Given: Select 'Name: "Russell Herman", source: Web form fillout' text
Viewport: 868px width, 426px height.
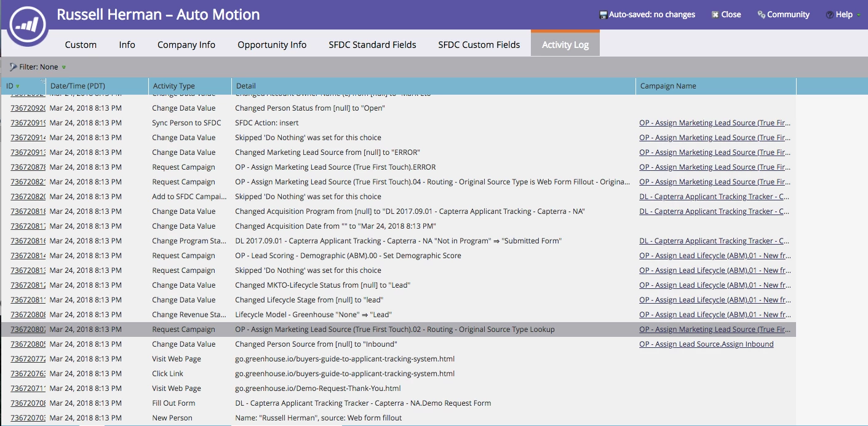Looking at the screenshot, I should pos(318,418).
